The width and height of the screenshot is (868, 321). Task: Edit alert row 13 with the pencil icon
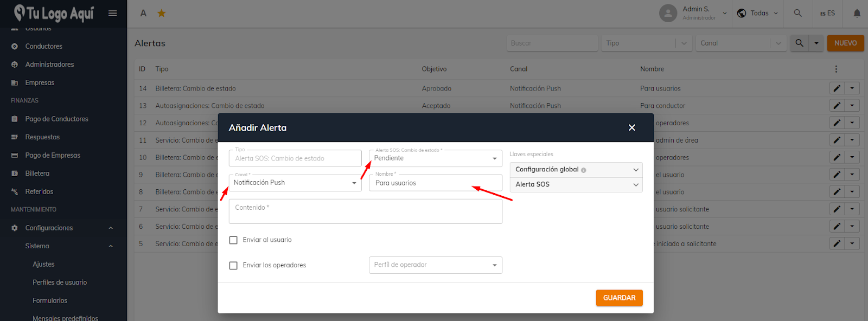pyautogui.click(x=837, y=106)
